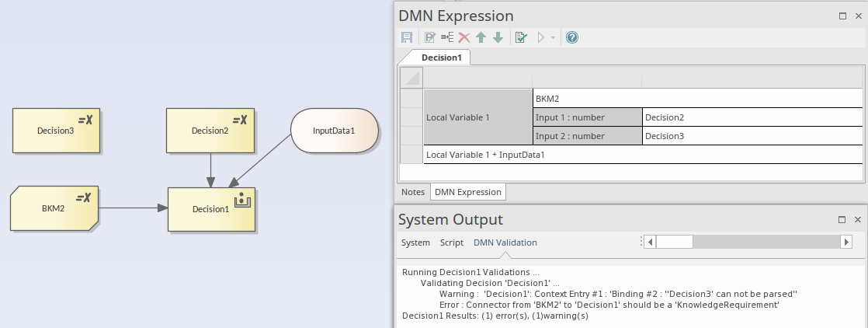This screenshot has width=868, height=328.
Task: Select the InputData1 node on the diagram
Action: pyautogui.click(x=334, y=130)
